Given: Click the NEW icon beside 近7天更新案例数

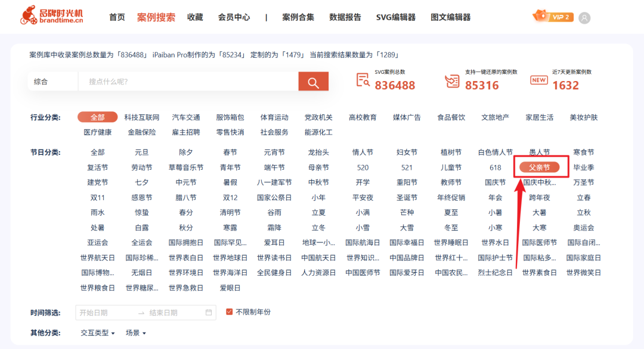Looking at the screenshot, I should [538, 81].
